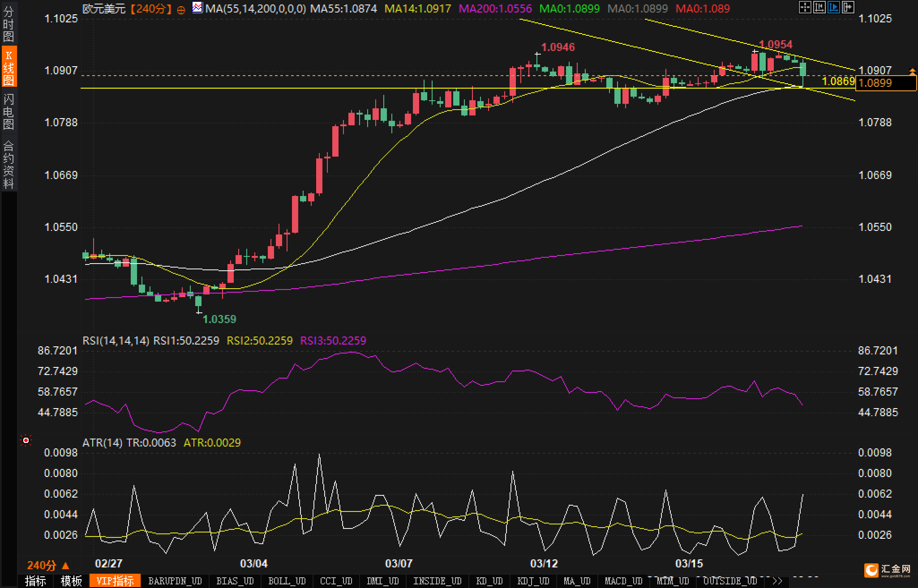Open the 240分 period selector at bottom left
Viewport: 918px width, 588px height.
[x=48, y=565]
